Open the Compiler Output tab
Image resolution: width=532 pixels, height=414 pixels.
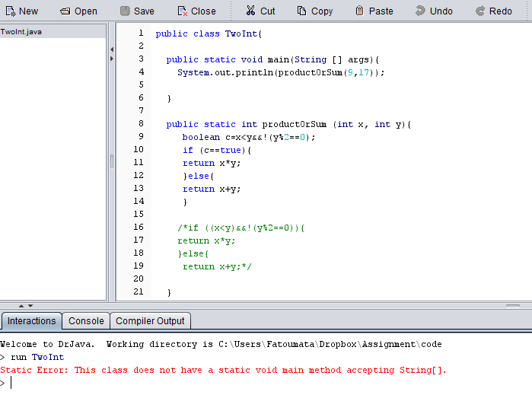pyautogui.click(x=150, y=321)
